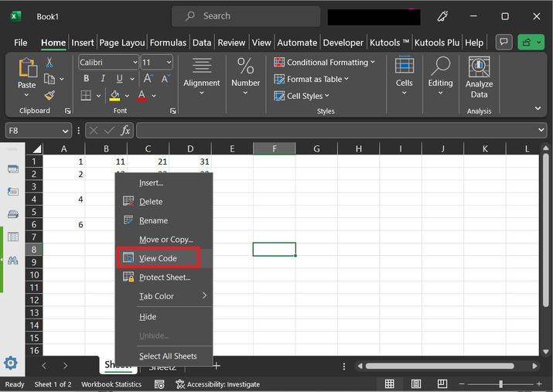Click the Search box in title bar
The height and width of the screenshot is (392, 553).
pyautogui.click(x=245, y=16)
